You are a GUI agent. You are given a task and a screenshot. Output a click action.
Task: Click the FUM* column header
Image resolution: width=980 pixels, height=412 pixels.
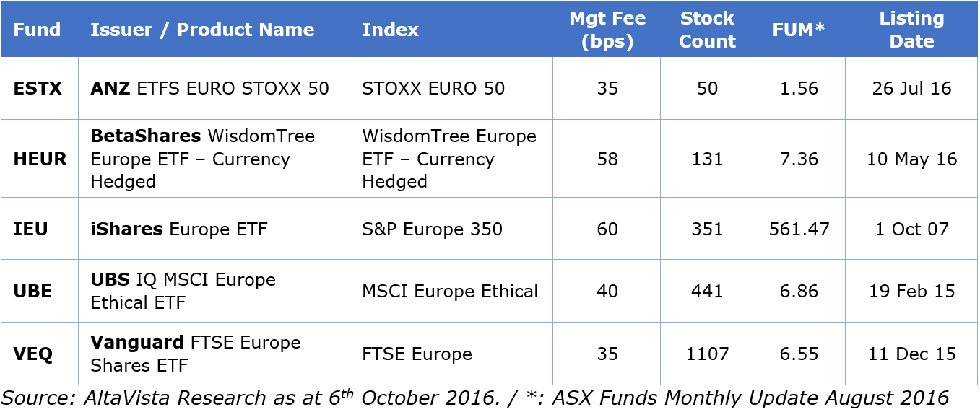pos(798,30)
